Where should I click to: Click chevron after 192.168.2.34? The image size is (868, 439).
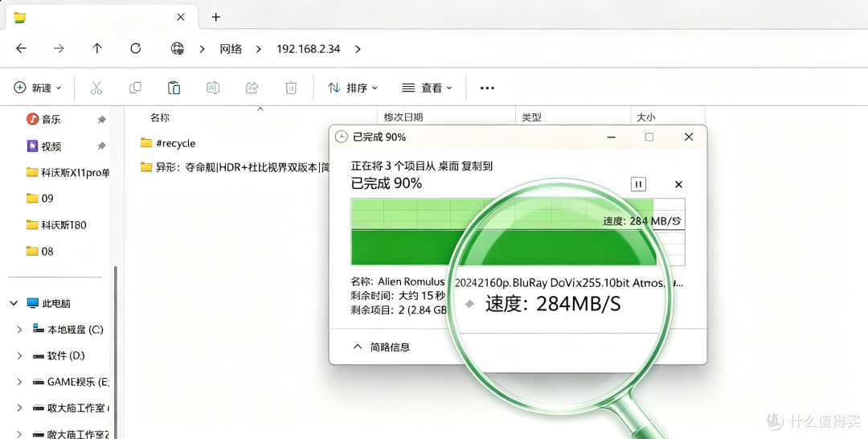click(358, 49)
